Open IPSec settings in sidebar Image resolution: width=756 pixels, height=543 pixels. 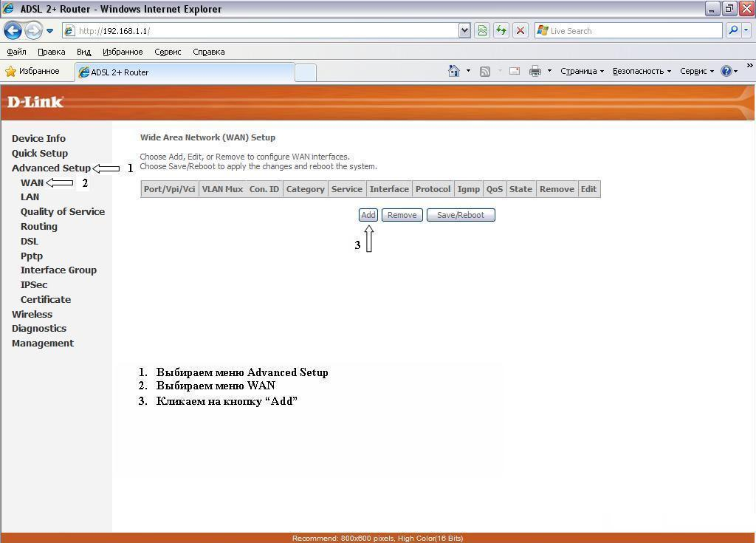pos(34,284)
